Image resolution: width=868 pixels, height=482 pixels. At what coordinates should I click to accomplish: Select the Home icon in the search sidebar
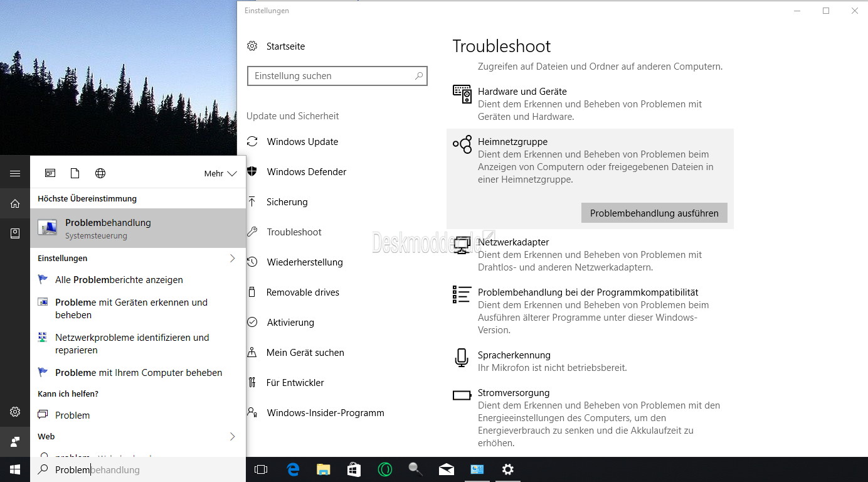pyautogui.click(x=15, y=203)
